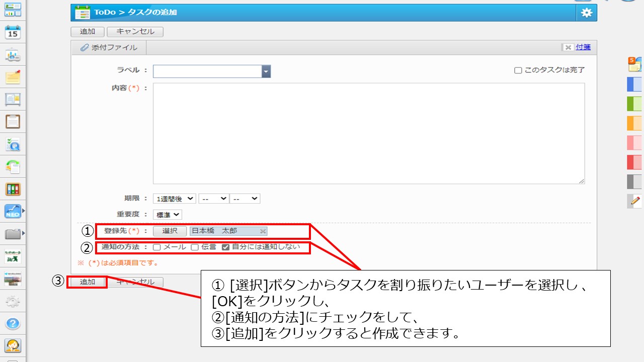Image resolution: width=644 pixels, height=362 pixels.
Task: Remove 日本橋 太郎 from the assignee field
Action: pos(263,231)
